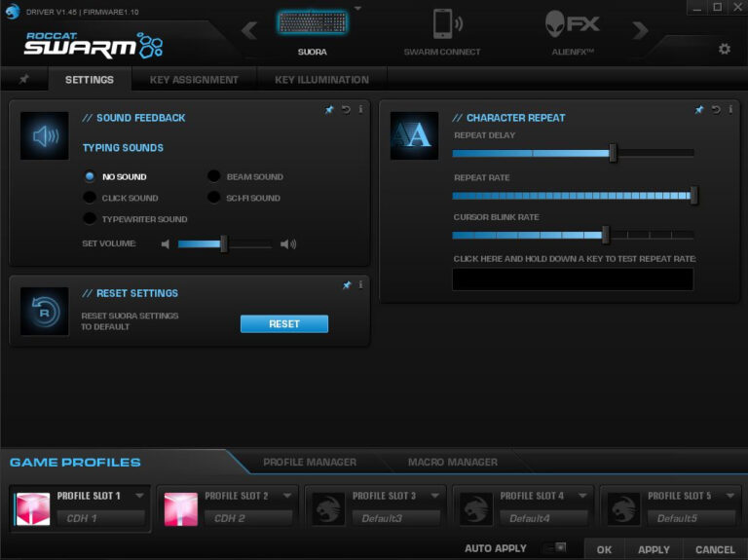This screenshot has width=748, height=560.
Task: Go to next device with right arrow
Action: (x=640, y=30)
